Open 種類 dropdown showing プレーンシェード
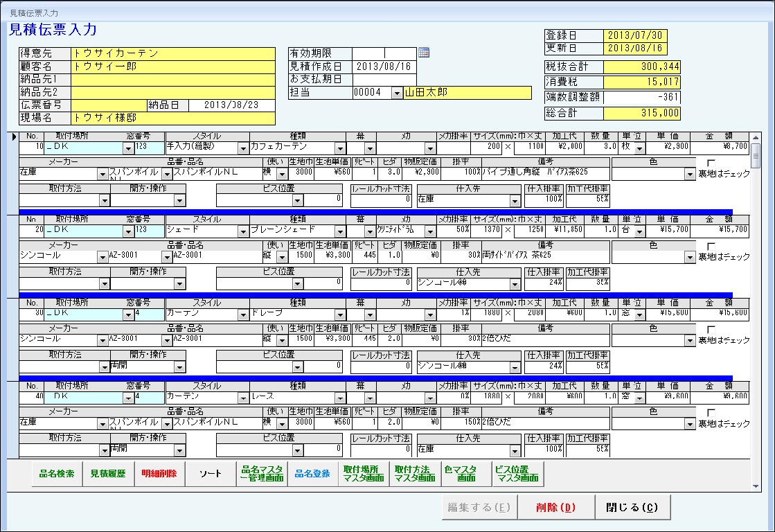This screenshot has height=532, width=775. point(340,231)
